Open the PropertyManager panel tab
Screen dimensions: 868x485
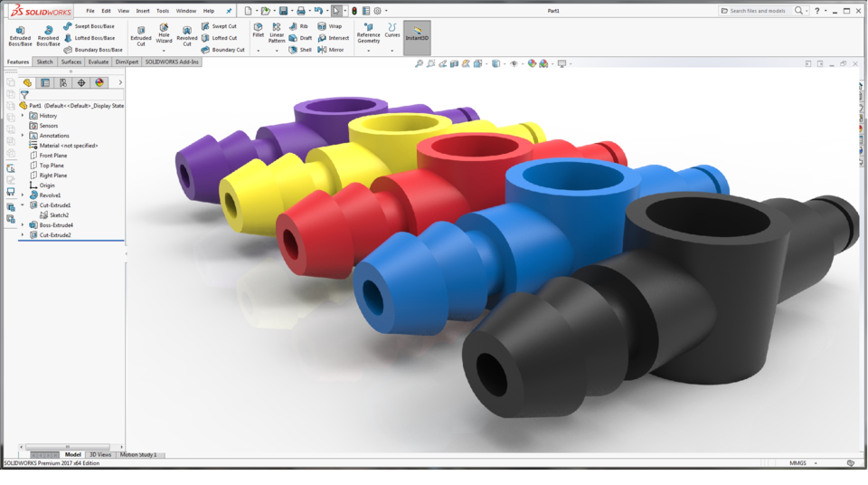pyautogui.click(x=45, y=82)
